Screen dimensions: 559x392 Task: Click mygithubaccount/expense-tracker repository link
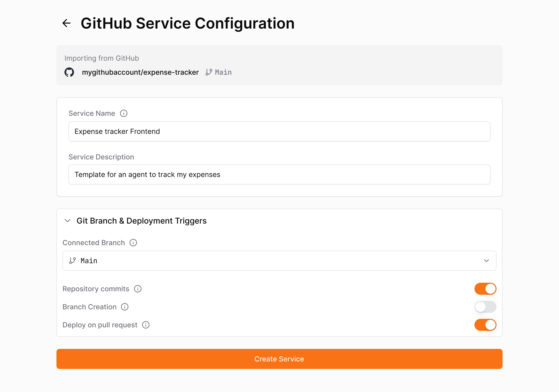(x=140, y=72)
